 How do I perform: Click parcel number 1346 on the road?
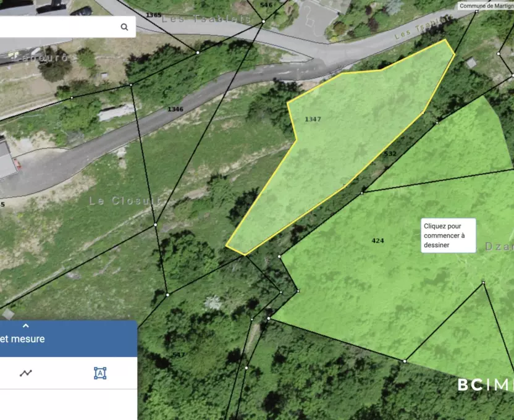pos(175,109)
